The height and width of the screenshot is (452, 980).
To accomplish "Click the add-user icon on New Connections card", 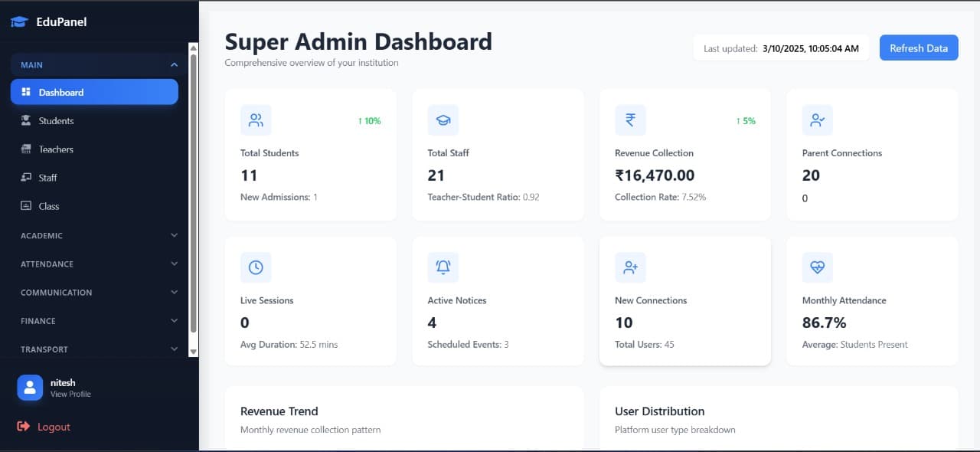I will [630, 267].
